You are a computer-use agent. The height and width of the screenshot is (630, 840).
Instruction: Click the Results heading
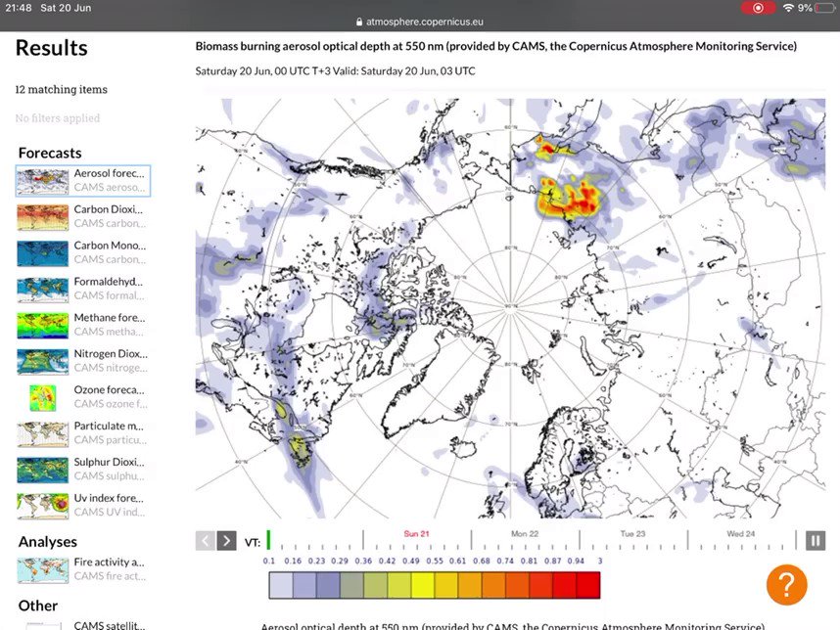(x=52, y=48)
